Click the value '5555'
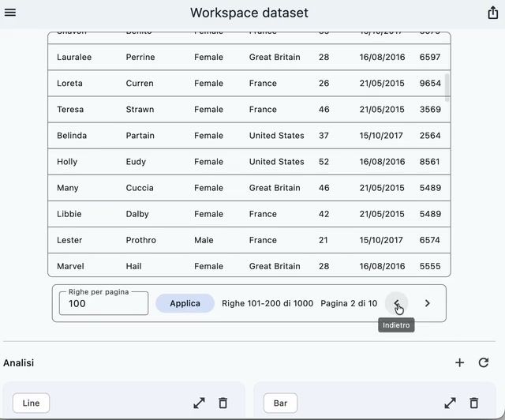 pyautogui.click(x=430, y=266)
